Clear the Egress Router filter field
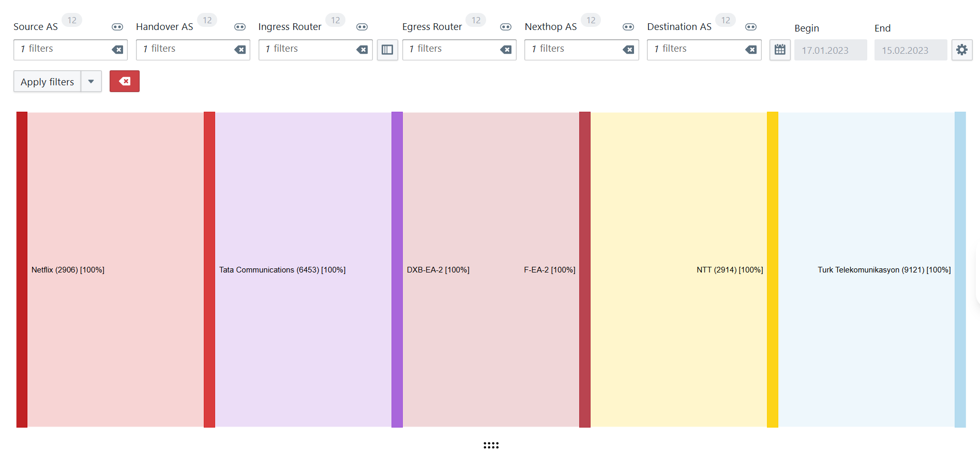 click(506, 50)
